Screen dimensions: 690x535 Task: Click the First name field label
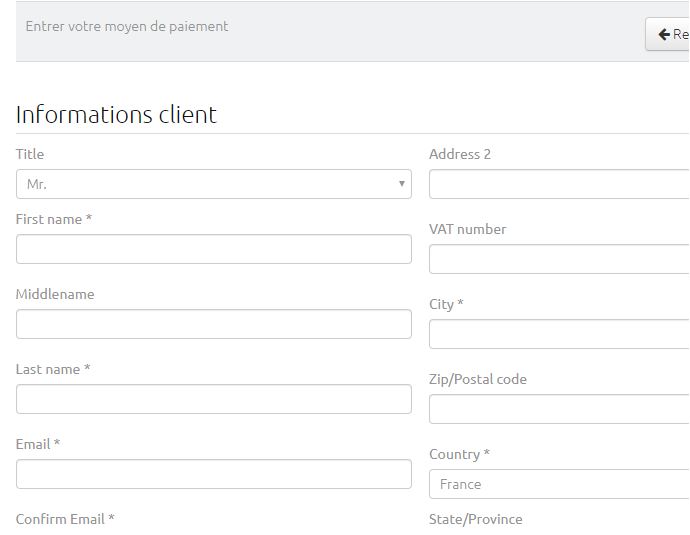tap(53, 219)
